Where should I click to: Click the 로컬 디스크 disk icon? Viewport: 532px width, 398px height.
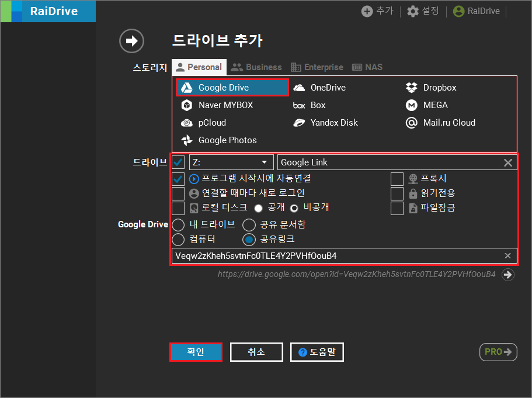tap(194, 208)
